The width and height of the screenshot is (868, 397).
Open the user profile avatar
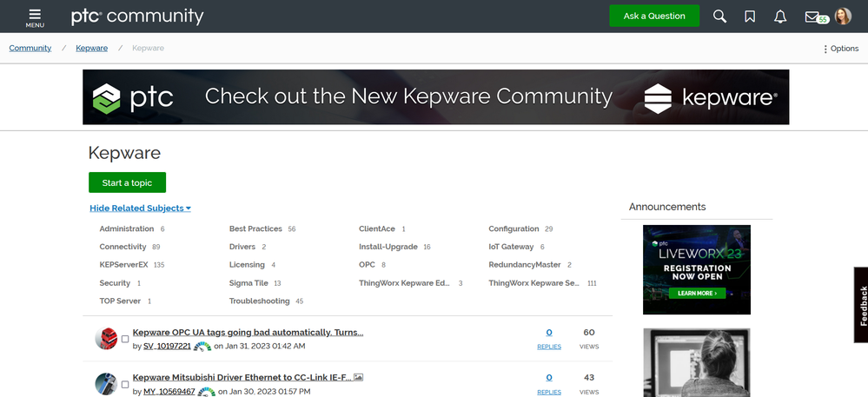(843, 16)
